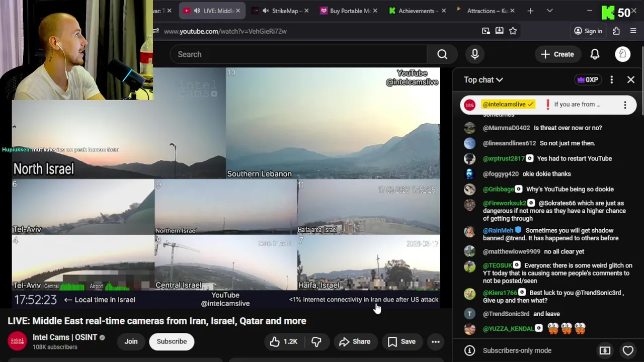Click the @matthewlowe9909 chat username
Viewport: 644px width, 362px height.
[512, 251]
